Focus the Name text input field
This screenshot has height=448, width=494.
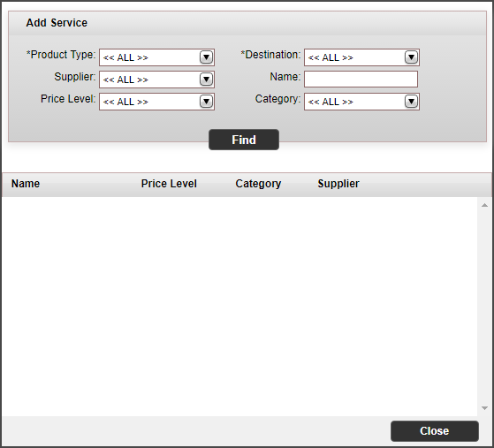pyautogui.click(x=361, y=79)
